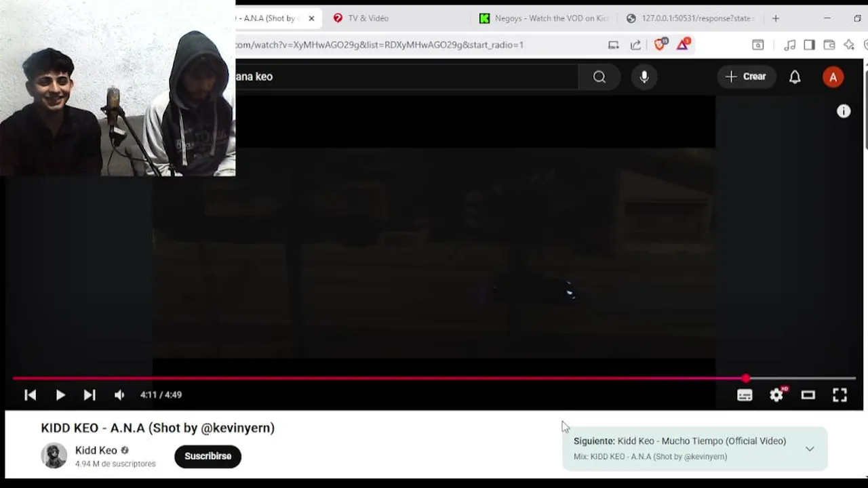Click the YouTube search input field
Viewport: 868px width, 488px height.
407,77
